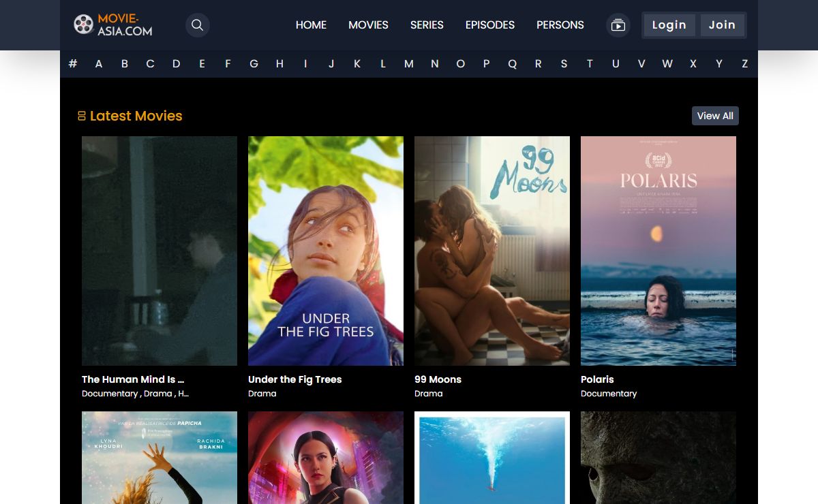The height and width of the screenshot is (504, 818).
Task: Click the Join button
Action: 722,25
